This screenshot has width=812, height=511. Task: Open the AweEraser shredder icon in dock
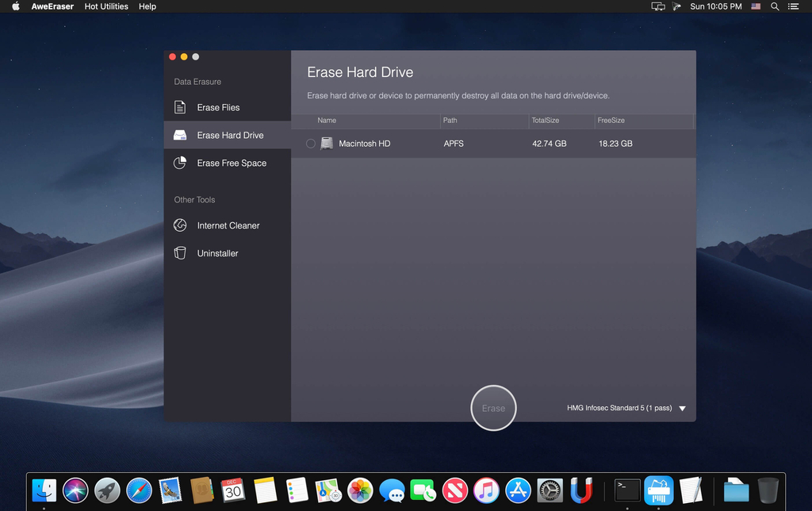[x=659, y=490]
